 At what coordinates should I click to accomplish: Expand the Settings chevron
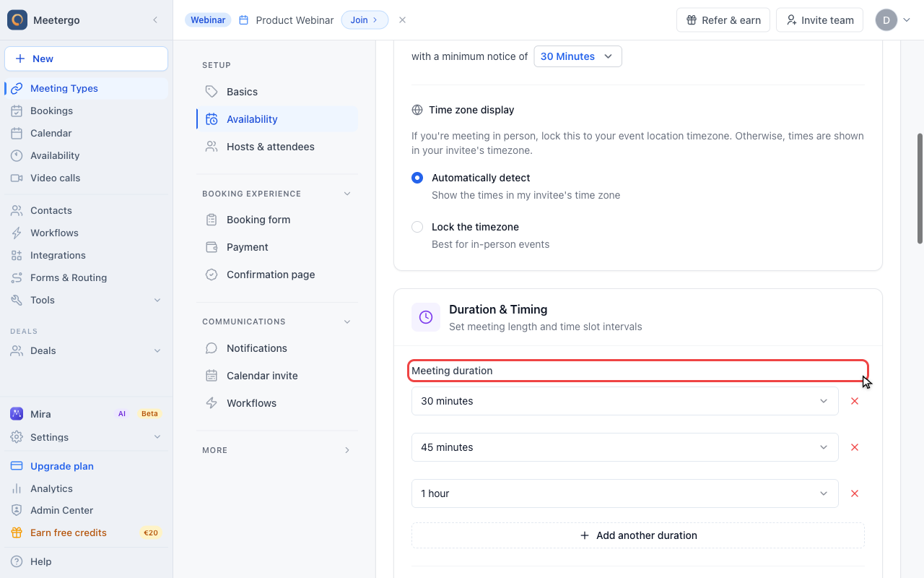(157, 437)
